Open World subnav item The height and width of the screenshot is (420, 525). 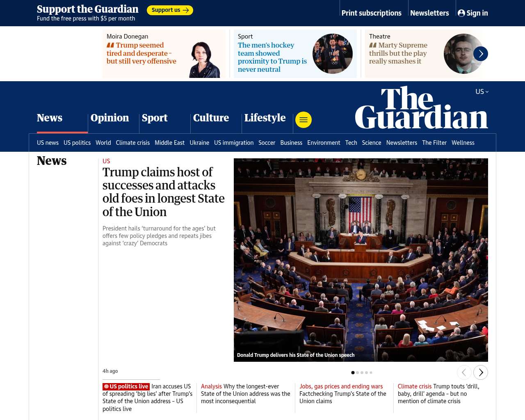pos(103,143)
